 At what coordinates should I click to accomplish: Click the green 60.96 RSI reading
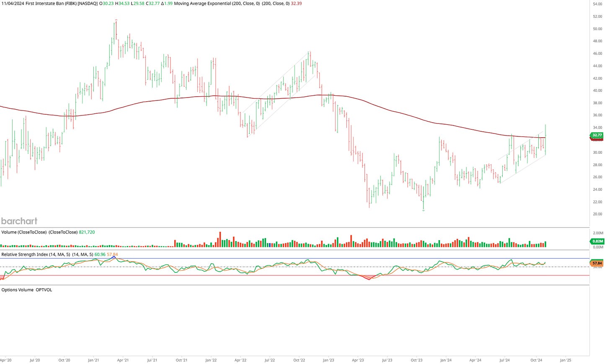(x=100, y=254)
